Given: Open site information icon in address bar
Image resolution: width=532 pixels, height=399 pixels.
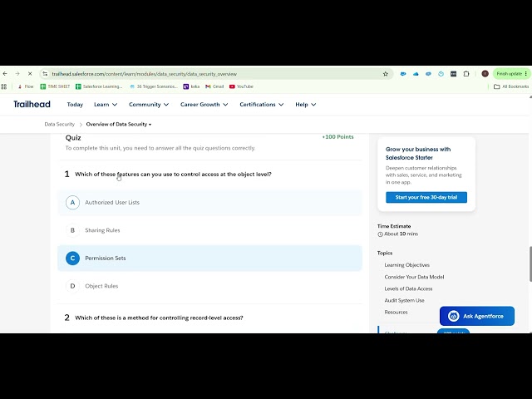Looking at the screenshot, I should click(x=45, y=74).
